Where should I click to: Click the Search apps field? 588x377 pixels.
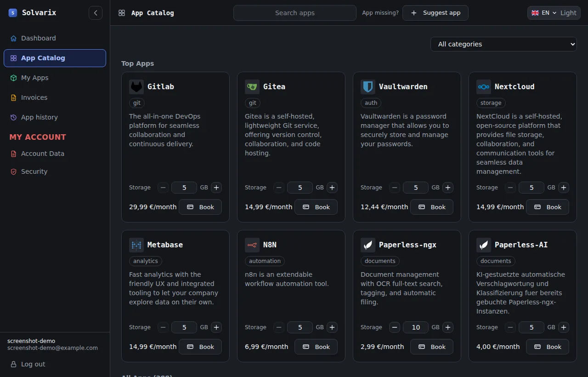pyautogui.click(x=295, y=13)
